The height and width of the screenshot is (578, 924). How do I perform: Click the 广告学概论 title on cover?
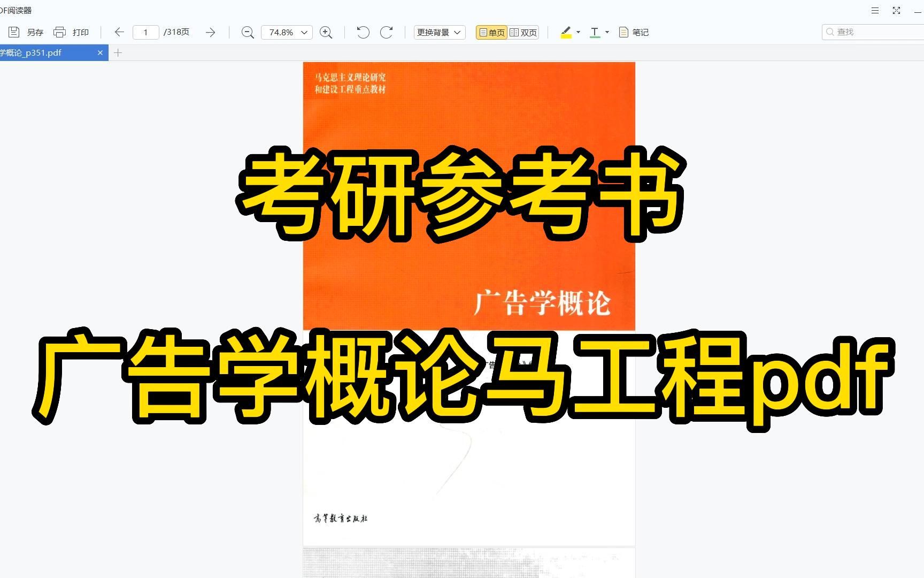coord(542,303)
